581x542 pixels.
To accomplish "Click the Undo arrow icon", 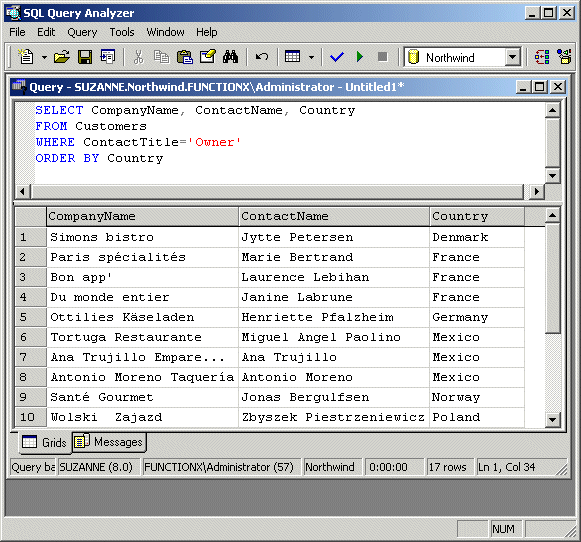I will 262,57.
